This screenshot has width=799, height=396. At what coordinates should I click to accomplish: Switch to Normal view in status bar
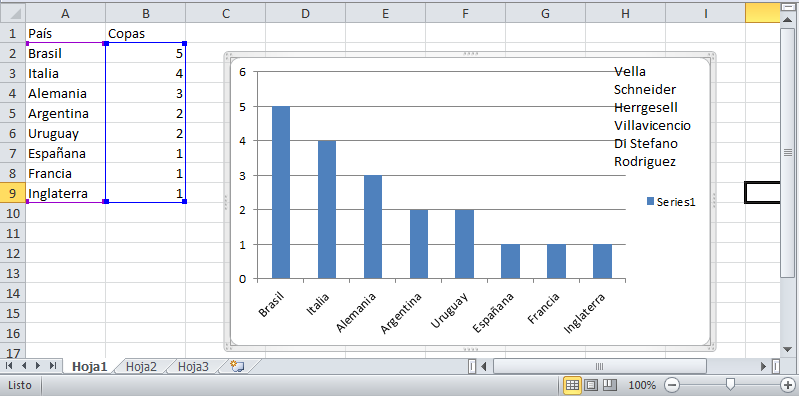(x=572, y=385)
